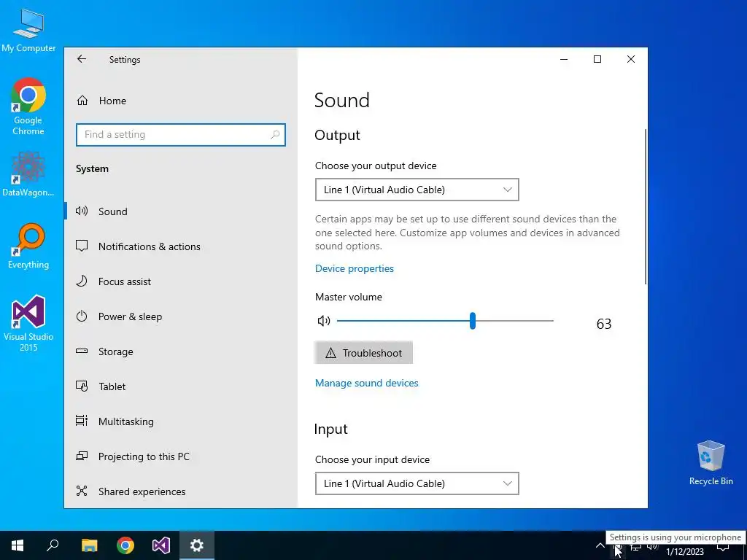This screenshot has width=747, height=560.
Task: Click the magnifier icon in the search box
Action: coord(275,135)
